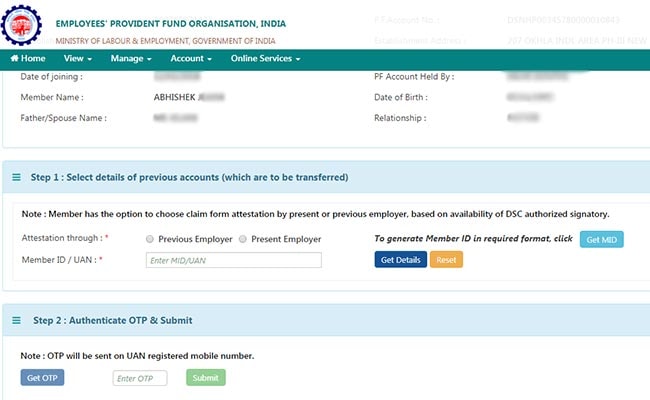650x400 pixels.
Task: Click the Home icon in navbar
Action: 14,59
